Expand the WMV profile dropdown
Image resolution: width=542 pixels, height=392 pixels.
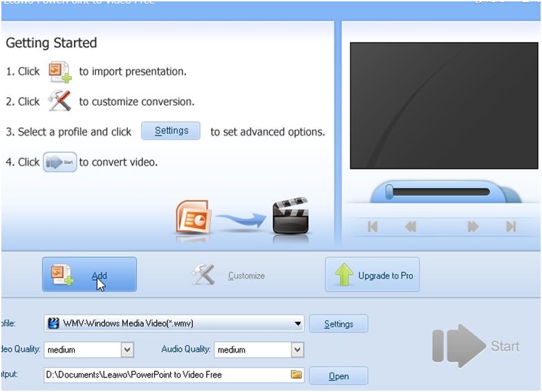(x=298, y=324)
